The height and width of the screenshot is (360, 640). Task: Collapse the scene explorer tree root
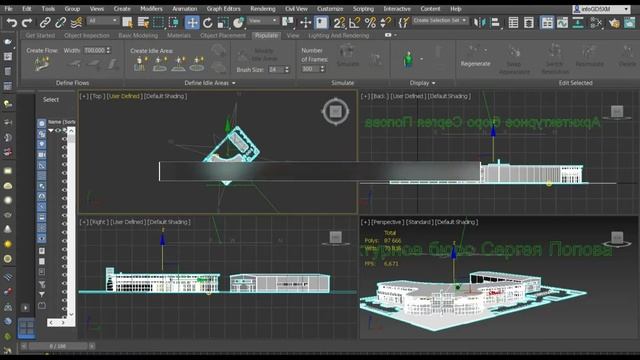51,130
